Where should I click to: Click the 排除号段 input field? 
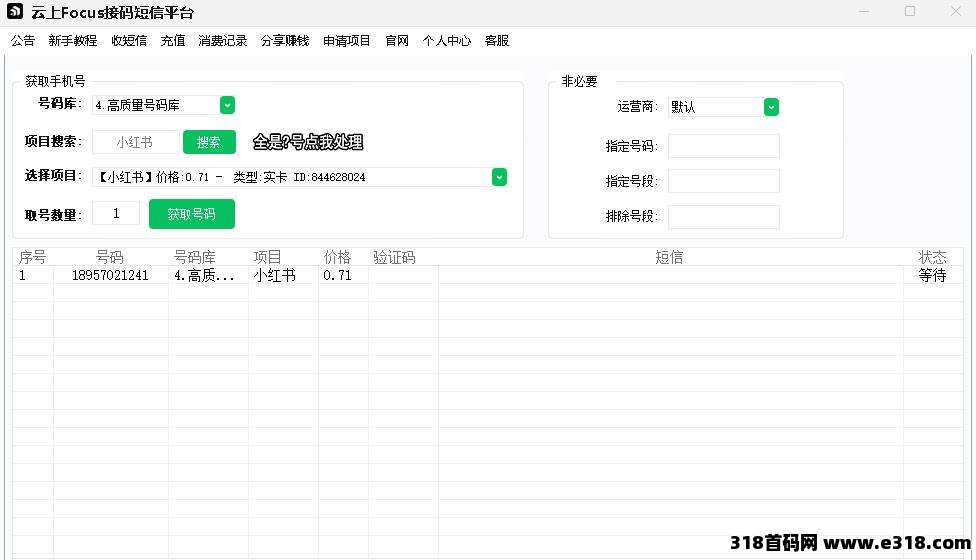[x=723, y=217]
